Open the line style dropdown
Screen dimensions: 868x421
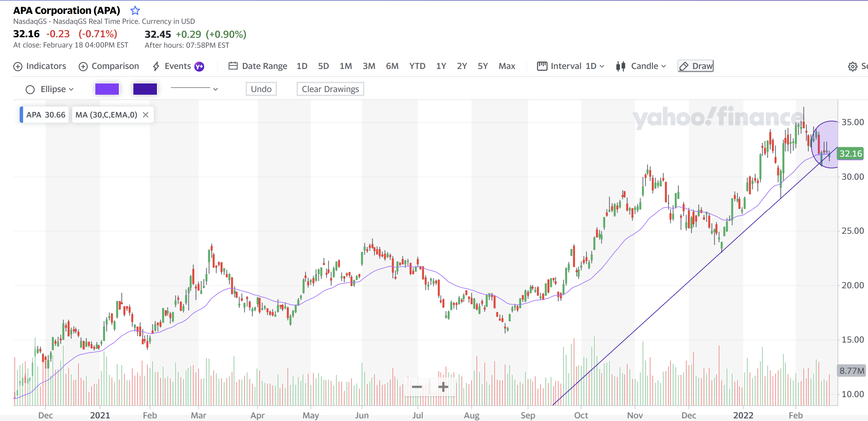194,89
